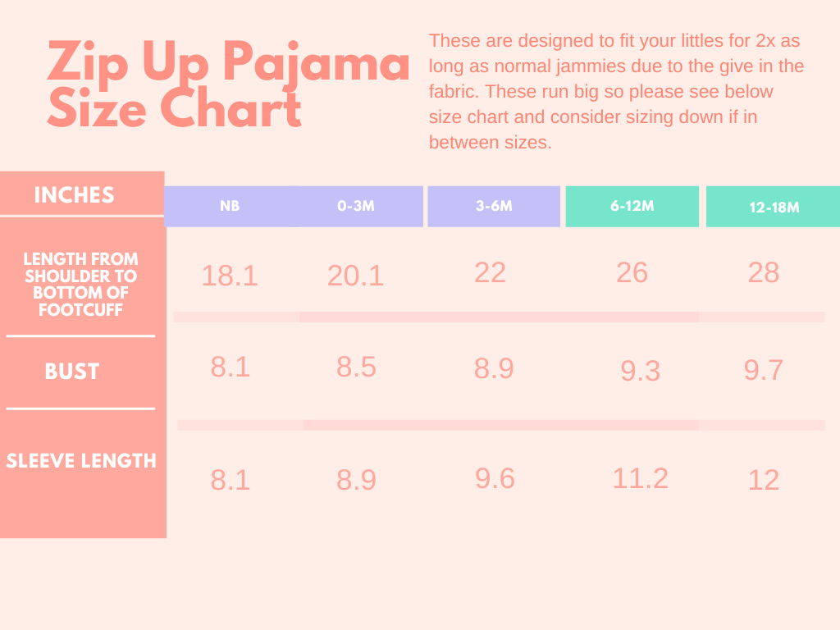The width and height of the screenshot is (840, 630).
Task: Click the 22 length value for 3-6M
Action: pos(490,272)
